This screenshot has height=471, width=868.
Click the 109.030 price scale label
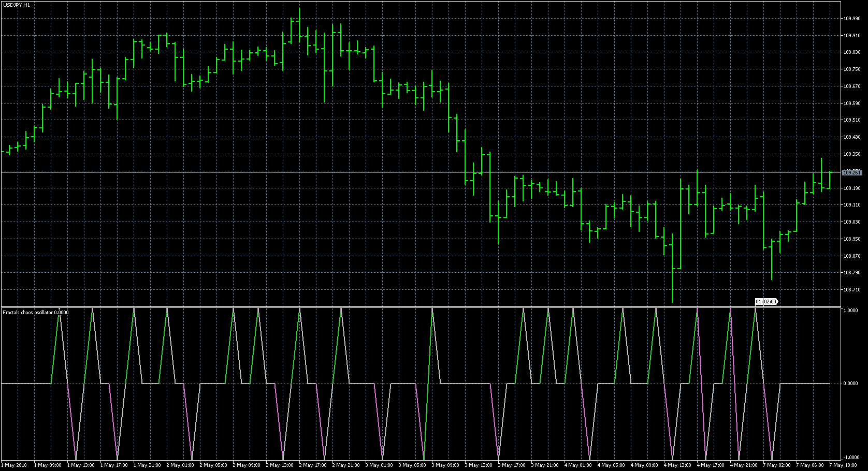pos(852,222)
